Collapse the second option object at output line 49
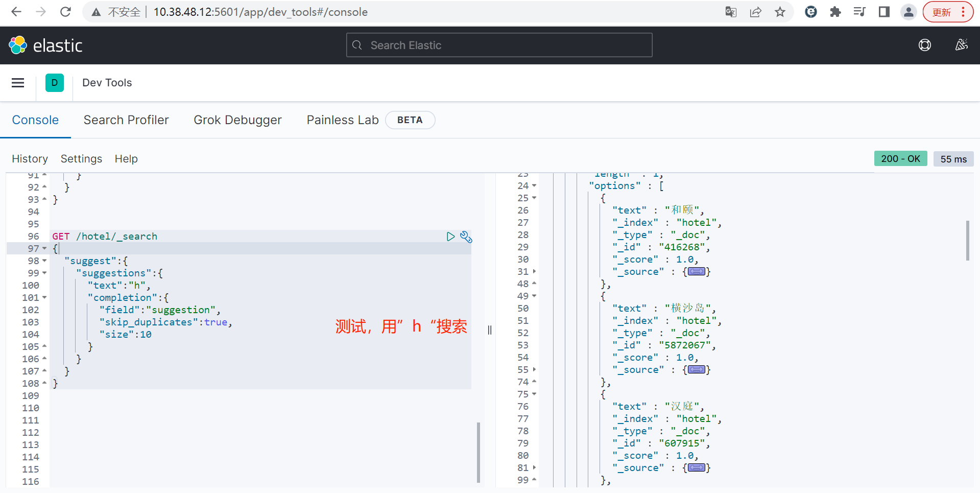 click(x=534, y=296)
